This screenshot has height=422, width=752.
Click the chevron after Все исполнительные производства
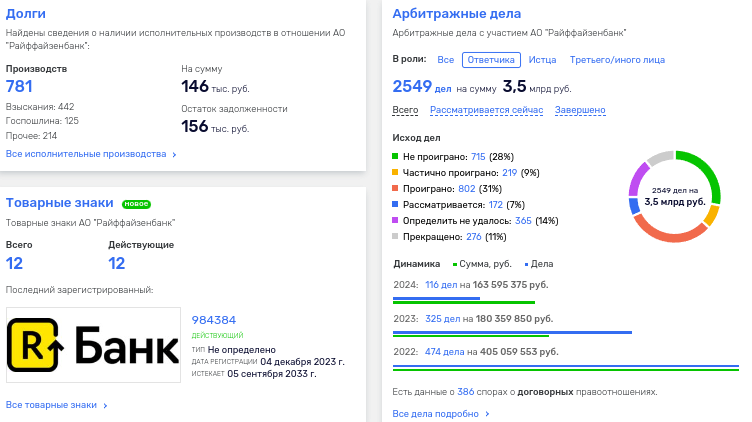[x=174, y=154]
